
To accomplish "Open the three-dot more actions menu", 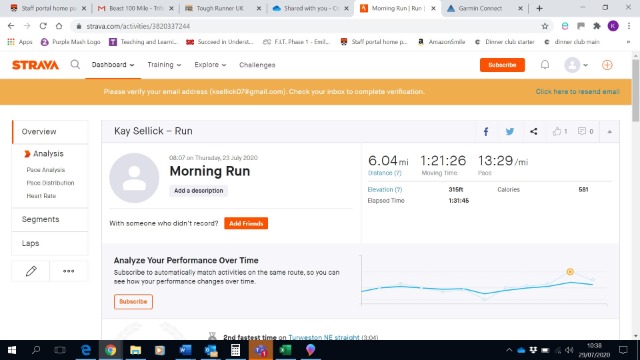I will [69, 271].
